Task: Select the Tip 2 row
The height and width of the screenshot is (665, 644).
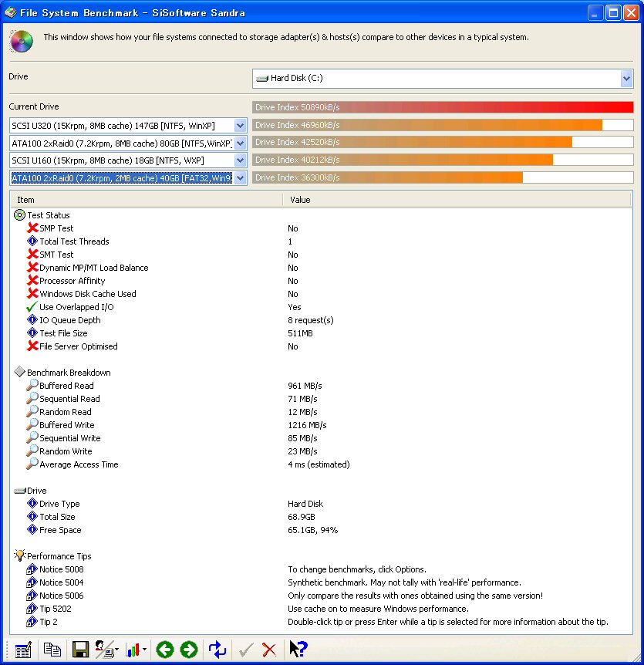Action: tap(321, 622)
